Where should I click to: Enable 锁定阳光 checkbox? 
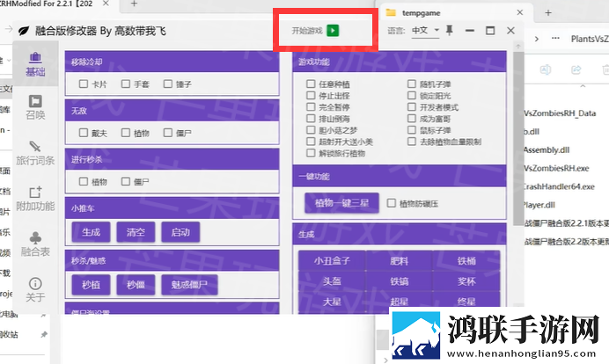coord(412,96)
